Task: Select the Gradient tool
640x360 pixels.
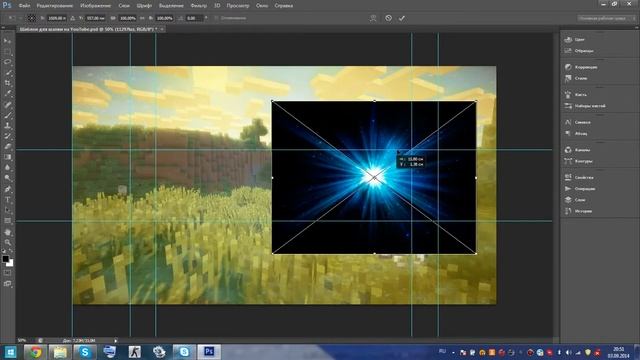Action: coord(8,157)
